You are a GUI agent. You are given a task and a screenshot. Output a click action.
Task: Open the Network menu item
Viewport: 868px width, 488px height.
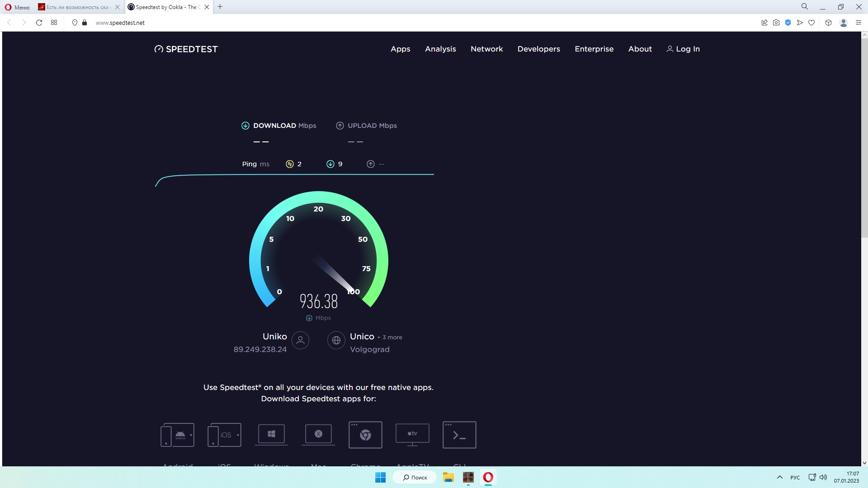tap(486, 49)
